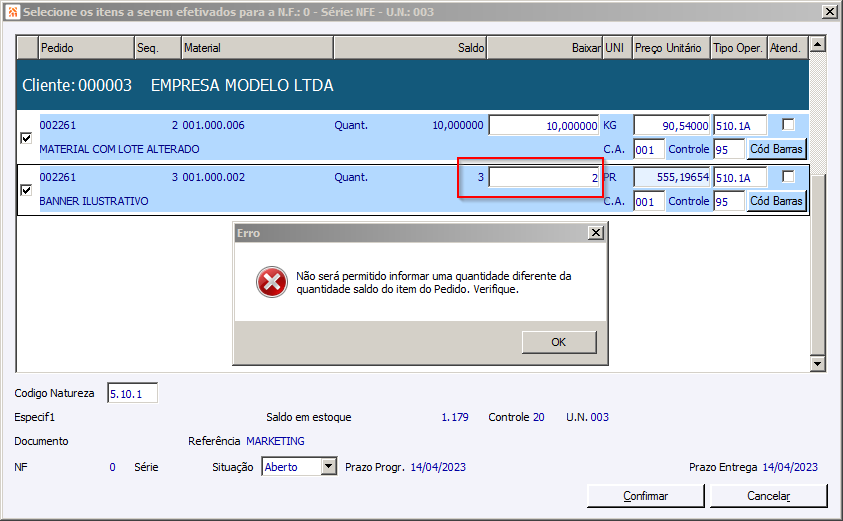Click the Atend. column header

point(788,47)
